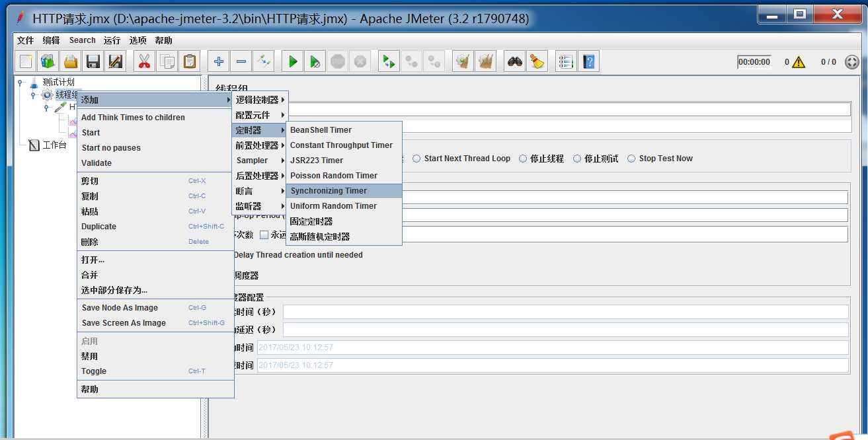868x440 pixels.
Task: Click the Clear results broom icon
Action: tap(463, 62)
